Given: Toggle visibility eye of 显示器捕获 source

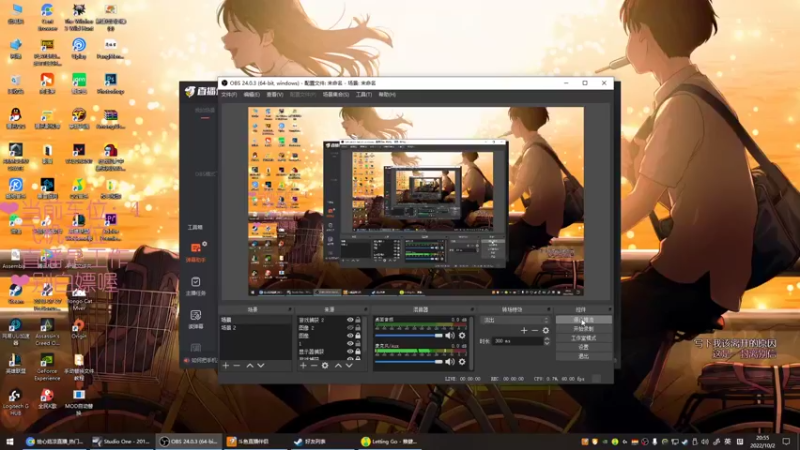Looking at the screenshot, I should pos(350,352).
